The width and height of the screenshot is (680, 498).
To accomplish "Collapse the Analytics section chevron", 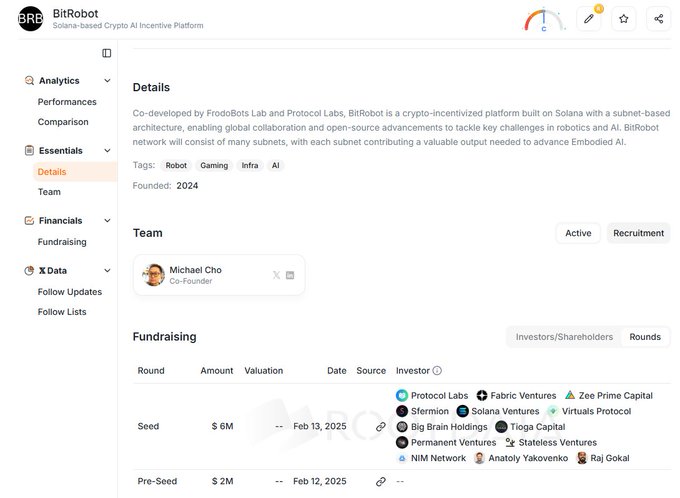I will [107, 81].
